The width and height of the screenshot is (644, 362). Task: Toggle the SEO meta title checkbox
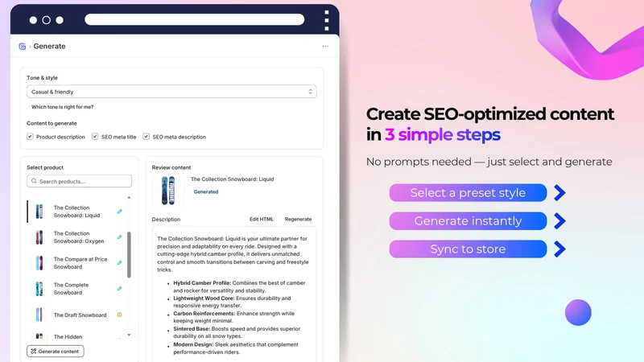tap(95, 136)
